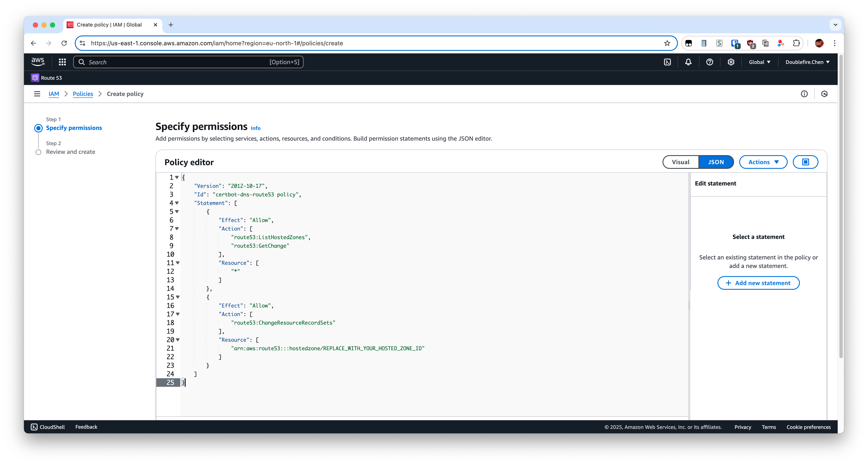Open Cookie preferences in footer
Image resolution: width=868 pixels, height=465 pixels.
[808, 427]
